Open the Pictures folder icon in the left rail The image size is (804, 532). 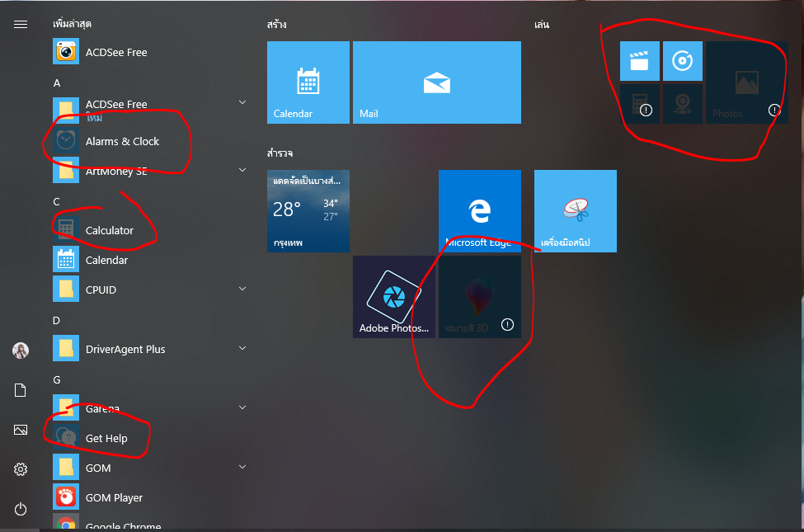21,430
